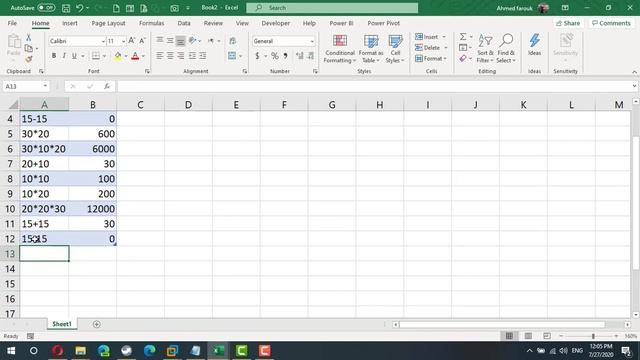Open Format as Table gallery
Viewport: 640px width, 360px height.
tap(371, 49)
